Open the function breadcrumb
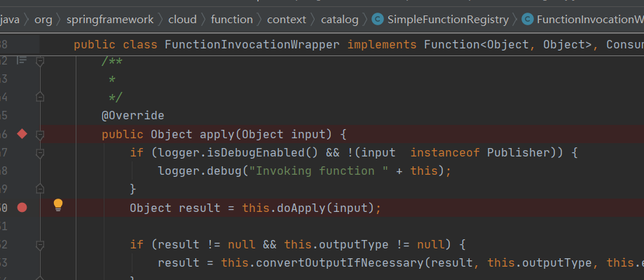 coord(232,20)
